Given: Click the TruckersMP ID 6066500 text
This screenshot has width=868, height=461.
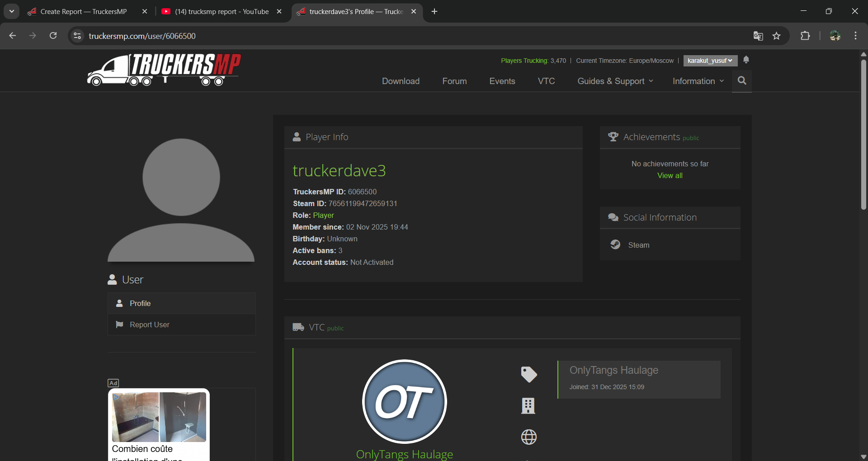Looking at the screenshot, I should click(x=335, y=192).
